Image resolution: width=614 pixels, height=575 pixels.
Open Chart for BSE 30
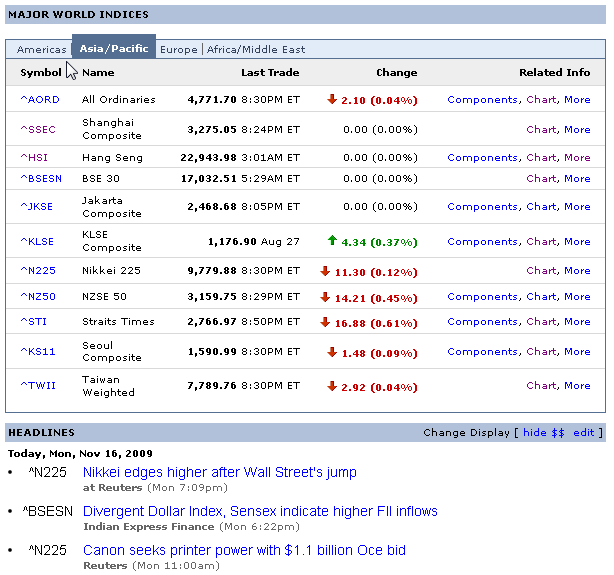pos(541,179)
